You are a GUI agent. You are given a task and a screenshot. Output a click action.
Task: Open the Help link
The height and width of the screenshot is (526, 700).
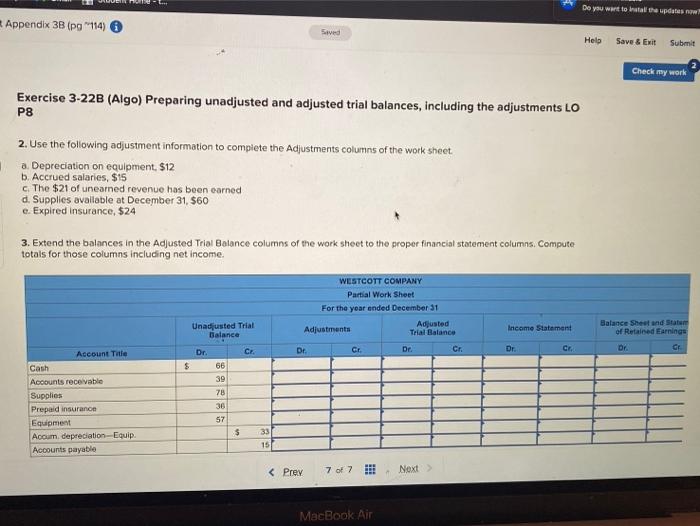[x=592, y=40]
